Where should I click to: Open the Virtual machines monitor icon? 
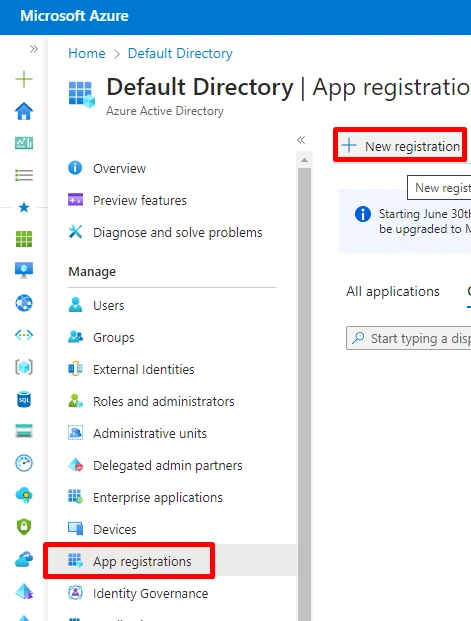24,270
